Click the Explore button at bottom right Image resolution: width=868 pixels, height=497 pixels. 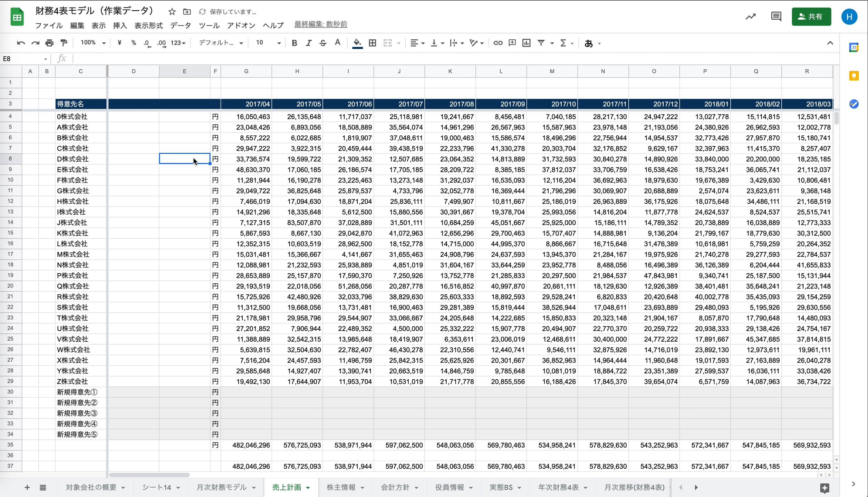click(x=824, y=488)
